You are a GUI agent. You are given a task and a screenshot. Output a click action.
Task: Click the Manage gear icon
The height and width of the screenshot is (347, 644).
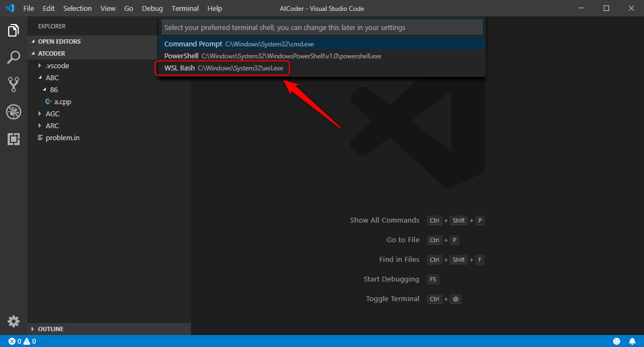tap(14, 321)
